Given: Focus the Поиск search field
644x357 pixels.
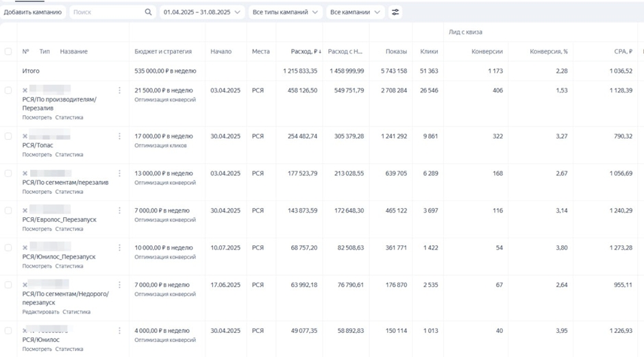Looking at the screenshot, I should click(107, 12).
